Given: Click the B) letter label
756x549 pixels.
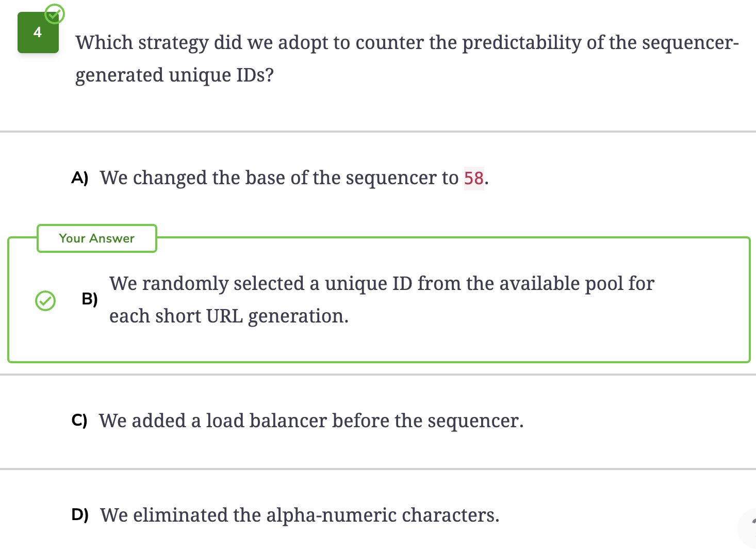Looking at the screenshot, I should coord(90,299).
